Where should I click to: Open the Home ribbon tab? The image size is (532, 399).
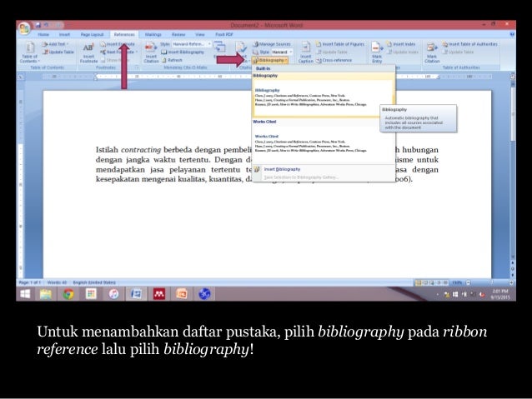(x=43, y=35)
